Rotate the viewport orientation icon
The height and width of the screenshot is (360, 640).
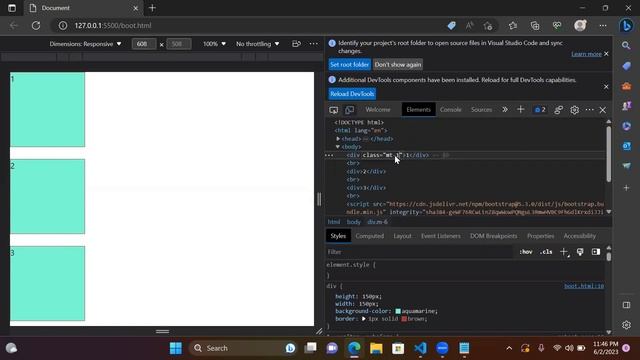[296, 44]
